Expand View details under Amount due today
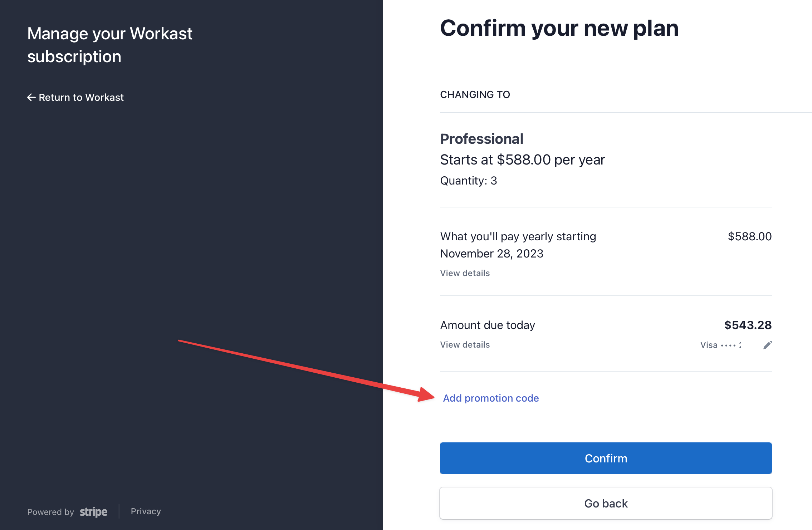The image size is (812, 530). 465,345
